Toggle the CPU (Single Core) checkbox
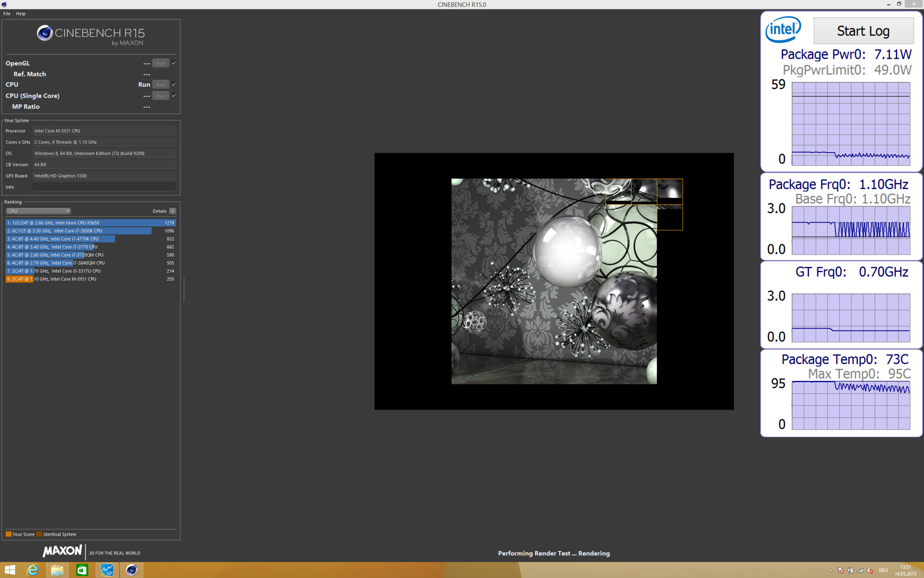The image size is (924, 578). point(174,95)
